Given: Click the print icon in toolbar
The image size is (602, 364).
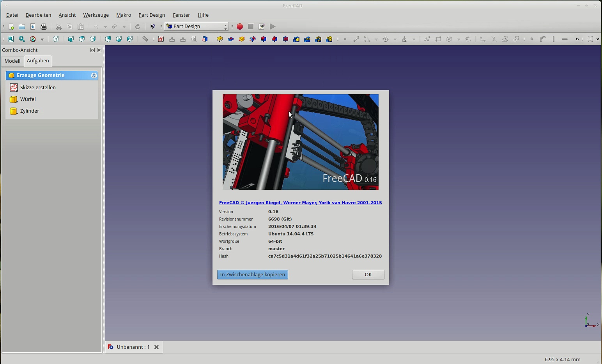Looking at the screenshot, I should 44,27.
